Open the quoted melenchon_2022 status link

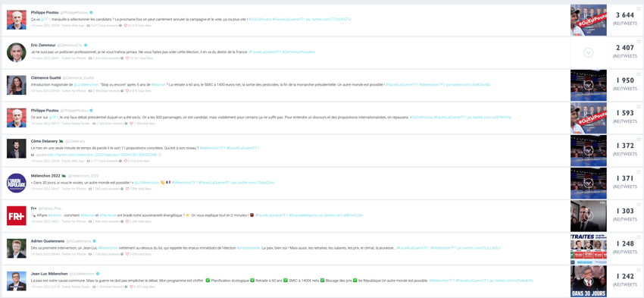pyautogui.click(x=102, y=155)
